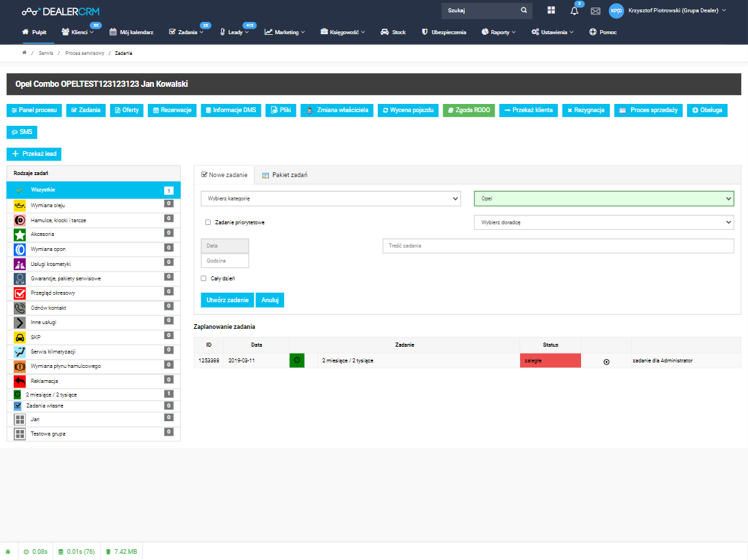Click the green Zgoda RODO button
The height and width of the screenshot is (560, 748).
coord(468,110)
